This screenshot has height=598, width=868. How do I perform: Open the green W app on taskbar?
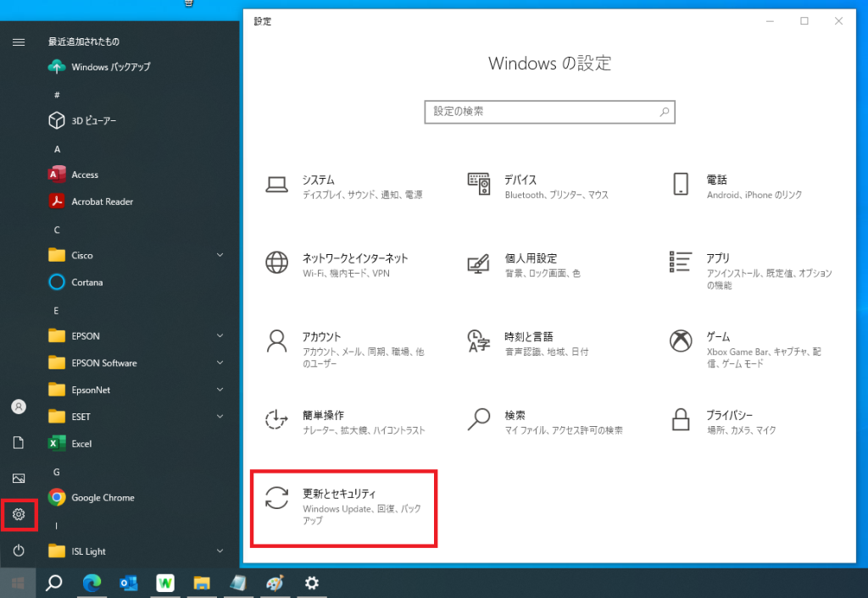pyautogui.click(x=165, y=583)
